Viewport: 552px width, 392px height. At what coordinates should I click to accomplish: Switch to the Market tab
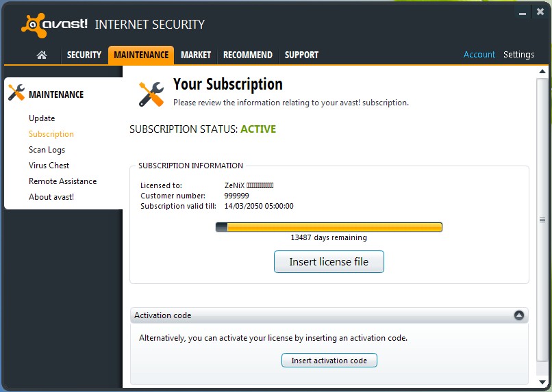(196, 55)
